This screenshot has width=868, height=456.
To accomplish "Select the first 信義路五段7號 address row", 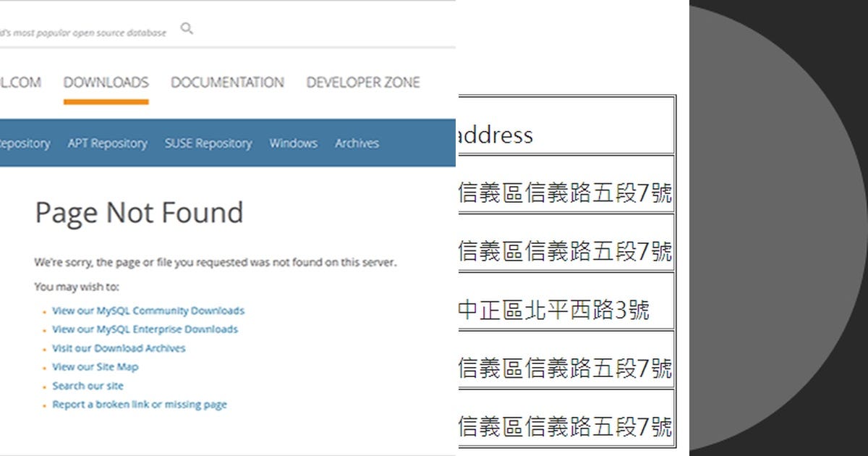I will coord(566,193).
